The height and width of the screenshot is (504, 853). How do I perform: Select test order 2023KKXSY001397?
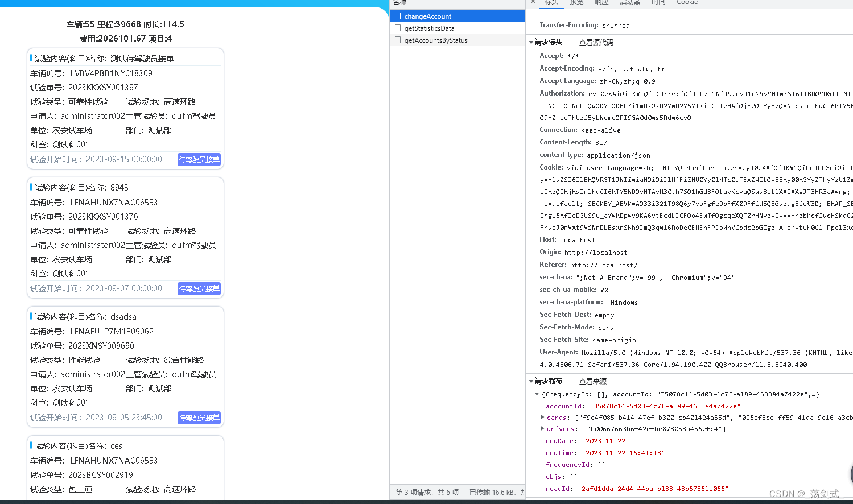click(103, 88)
